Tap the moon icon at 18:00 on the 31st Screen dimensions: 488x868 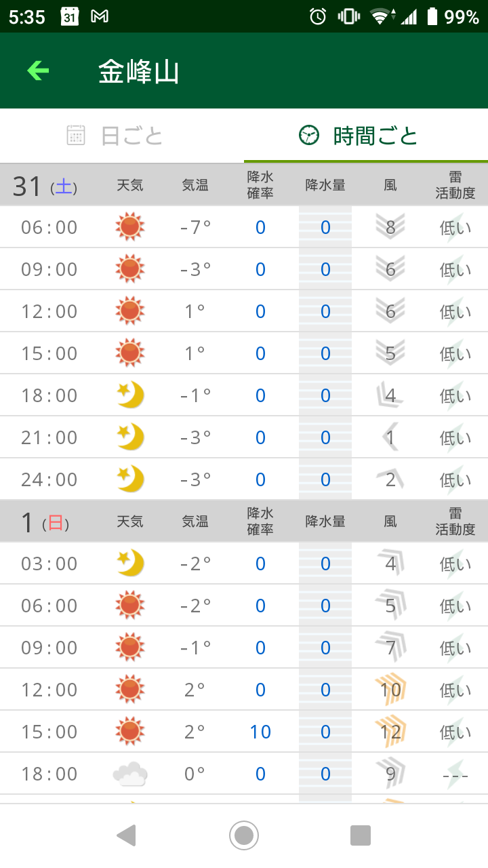point(130,395)
